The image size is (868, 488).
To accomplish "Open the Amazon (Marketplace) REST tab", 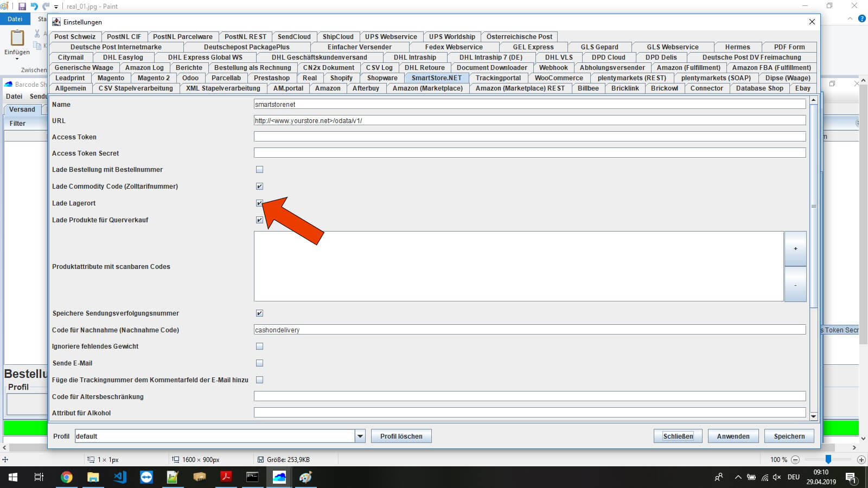I will 520,88.
